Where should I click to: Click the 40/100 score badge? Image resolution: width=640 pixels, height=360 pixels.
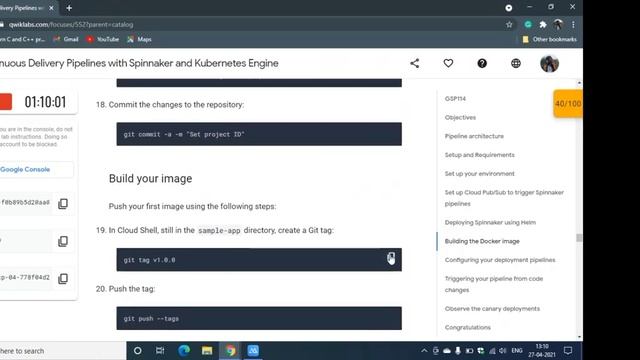tap(568, 104)
